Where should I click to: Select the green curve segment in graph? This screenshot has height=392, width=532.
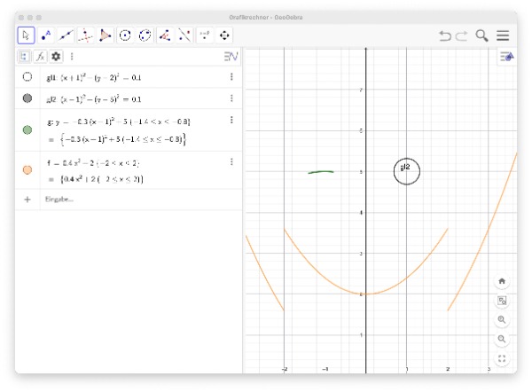321,172
